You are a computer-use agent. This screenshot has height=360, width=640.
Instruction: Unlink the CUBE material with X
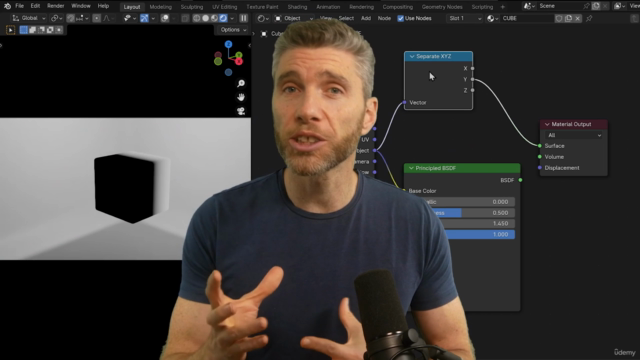coord(577,18)
